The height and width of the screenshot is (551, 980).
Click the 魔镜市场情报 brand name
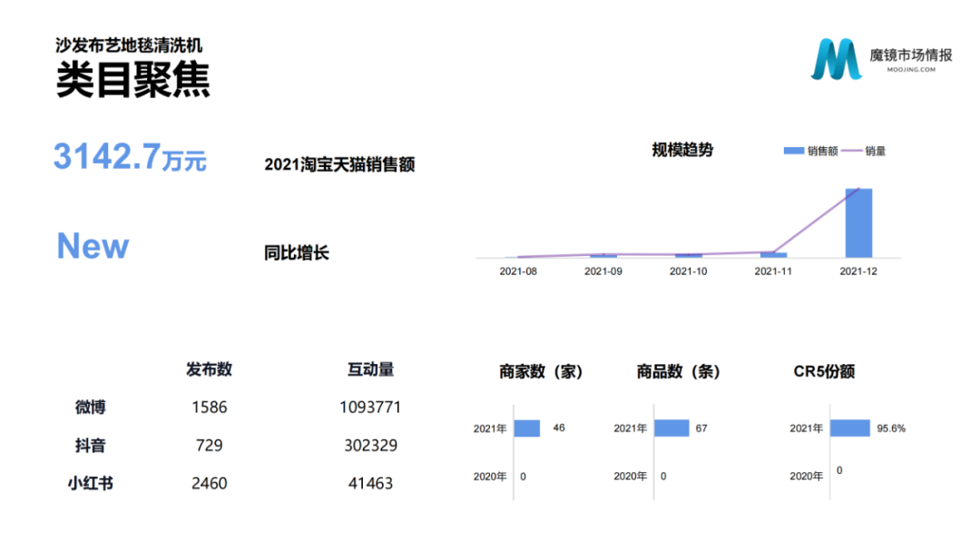(x=911, y=55)
